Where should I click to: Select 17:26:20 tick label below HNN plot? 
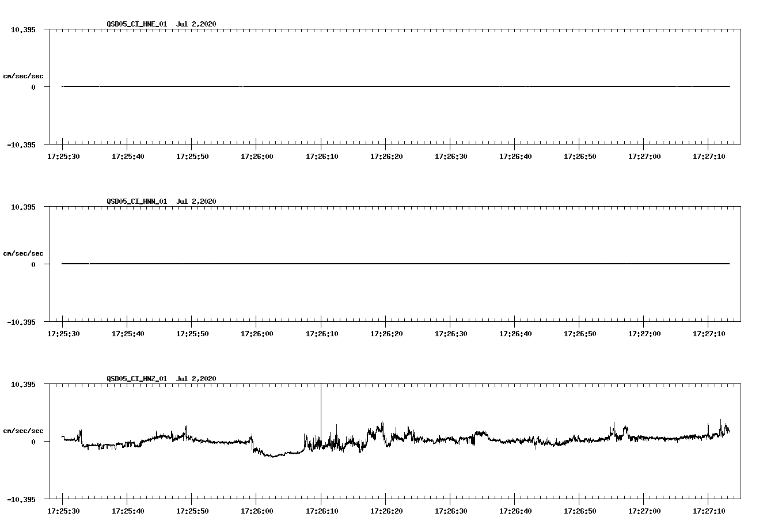386,333
